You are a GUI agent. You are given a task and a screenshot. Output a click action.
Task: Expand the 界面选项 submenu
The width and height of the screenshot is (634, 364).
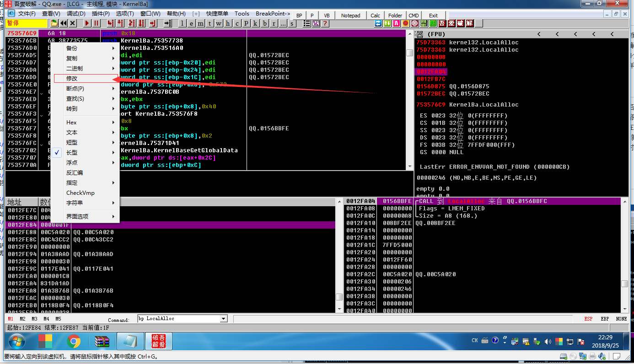click(85, 217)
